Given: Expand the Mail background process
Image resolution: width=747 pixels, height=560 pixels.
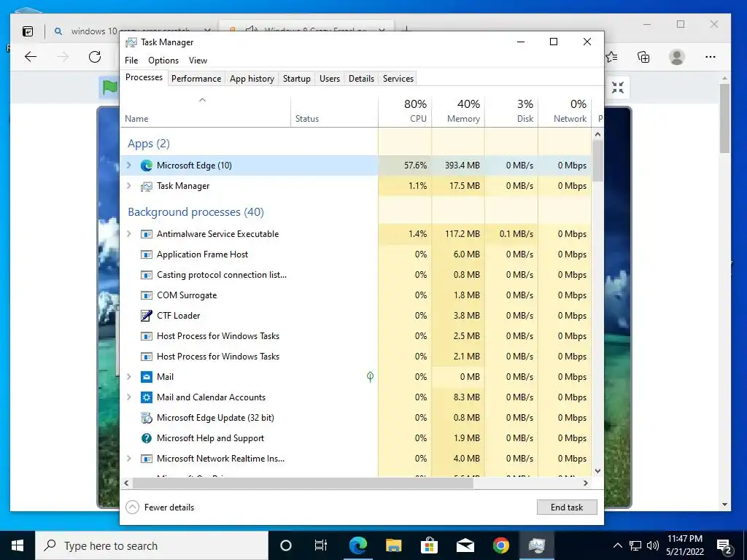Looking at the screenshot, I should point(128,377).
